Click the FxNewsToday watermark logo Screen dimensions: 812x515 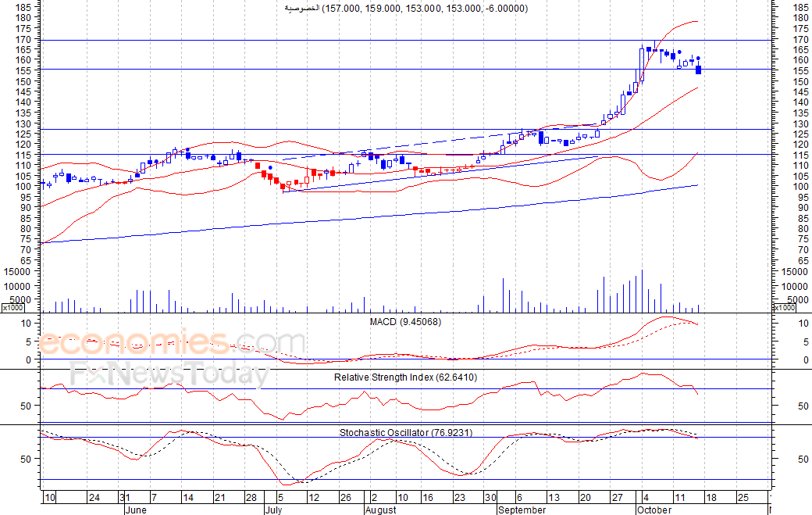170,373
